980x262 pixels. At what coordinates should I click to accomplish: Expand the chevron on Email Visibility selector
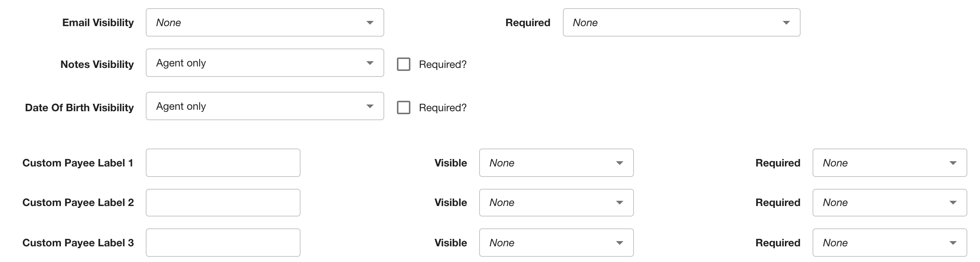pos(369,23)
